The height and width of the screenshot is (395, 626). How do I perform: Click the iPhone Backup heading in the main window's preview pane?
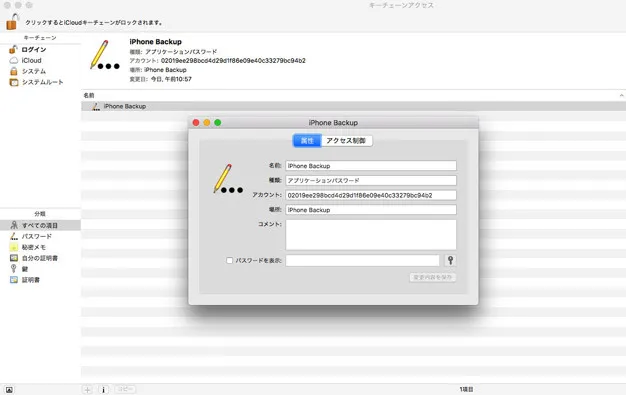[155, 42]
